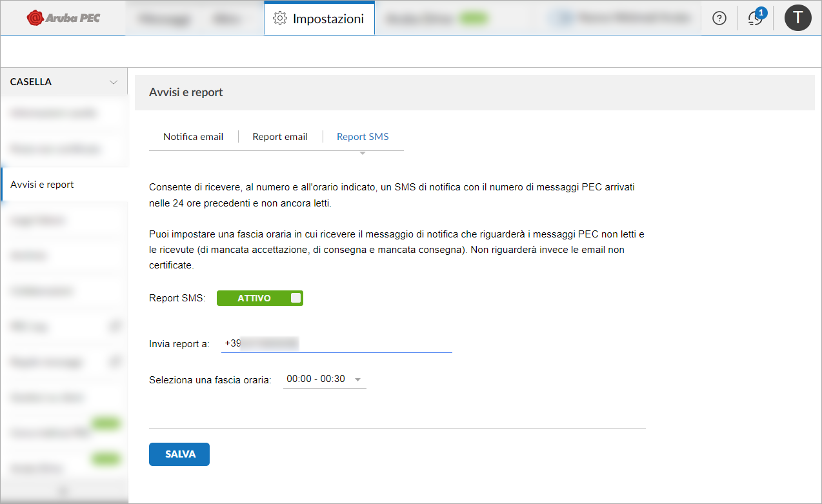Image resolution: width=822 pixels, height=504 pixels.
Task: Click the notification bell showing 1 alert
Action: pyautogui.click(x=754, y=19)
